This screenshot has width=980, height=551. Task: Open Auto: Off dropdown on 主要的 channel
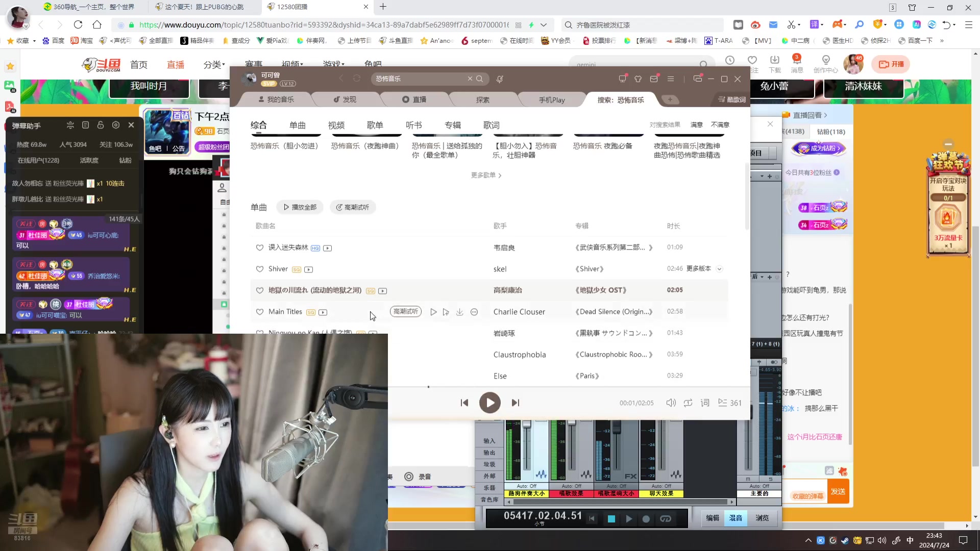click(759, 486)
